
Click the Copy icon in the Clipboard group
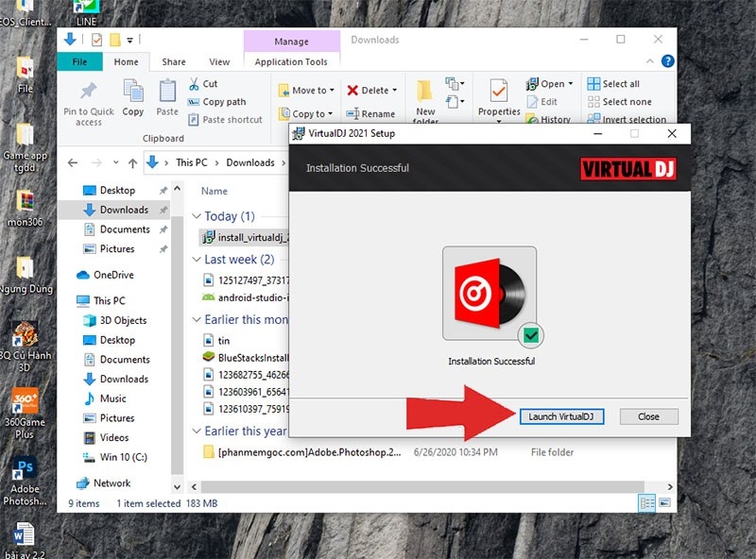click(x=133, y=93)
